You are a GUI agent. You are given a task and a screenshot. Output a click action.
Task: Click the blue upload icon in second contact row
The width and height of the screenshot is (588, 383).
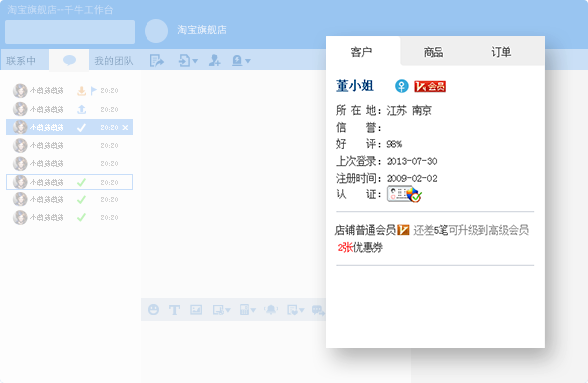(82, 109)
